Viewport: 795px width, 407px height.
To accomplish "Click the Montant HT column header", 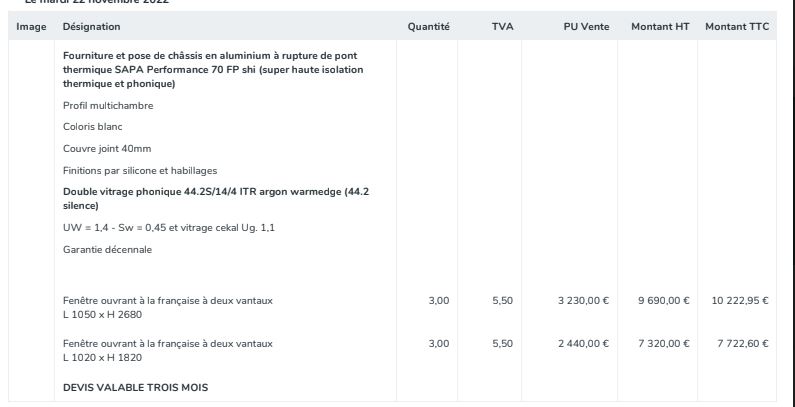I will [x=660, y=25].
